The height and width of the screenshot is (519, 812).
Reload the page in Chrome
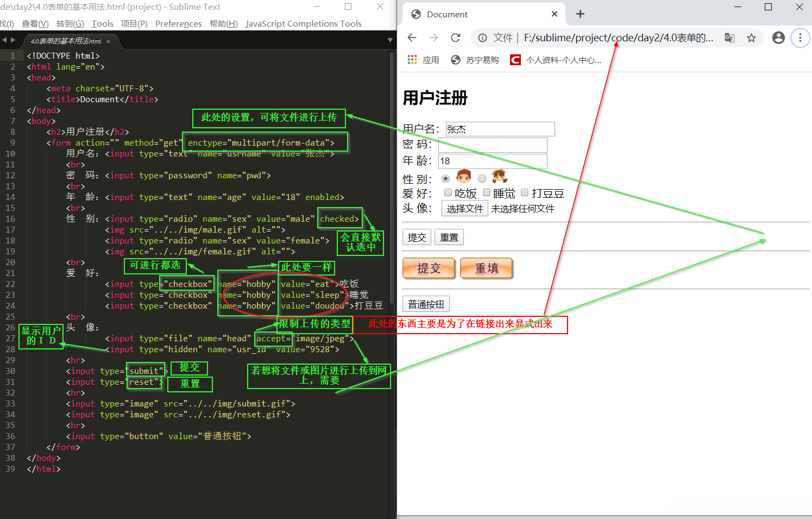tap(456, 37)
